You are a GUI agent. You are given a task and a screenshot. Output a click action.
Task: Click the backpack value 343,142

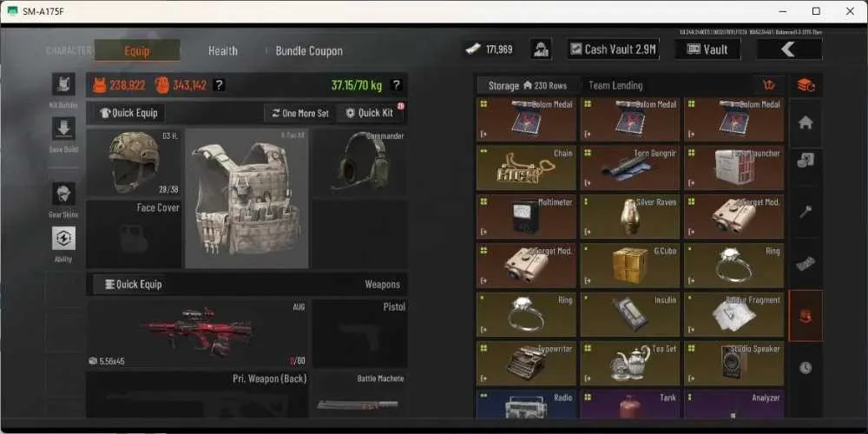190,85
